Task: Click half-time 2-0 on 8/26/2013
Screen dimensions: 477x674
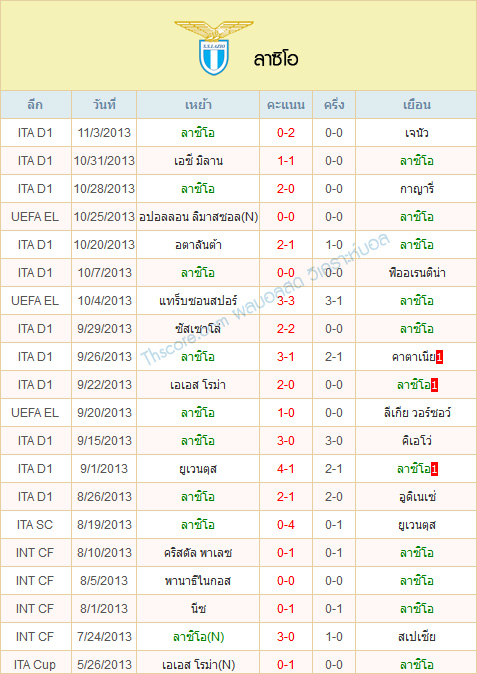Action: coord(334,497)
